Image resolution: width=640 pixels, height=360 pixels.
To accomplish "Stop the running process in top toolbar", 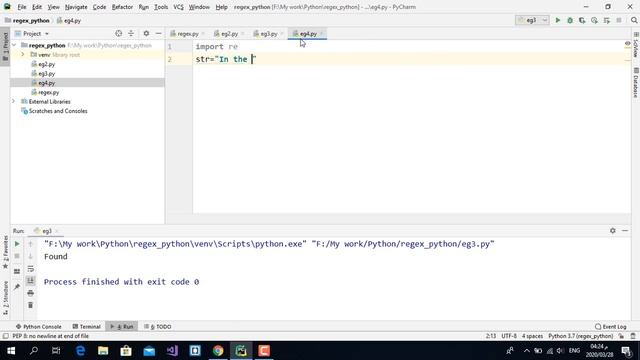I will 619,20.
